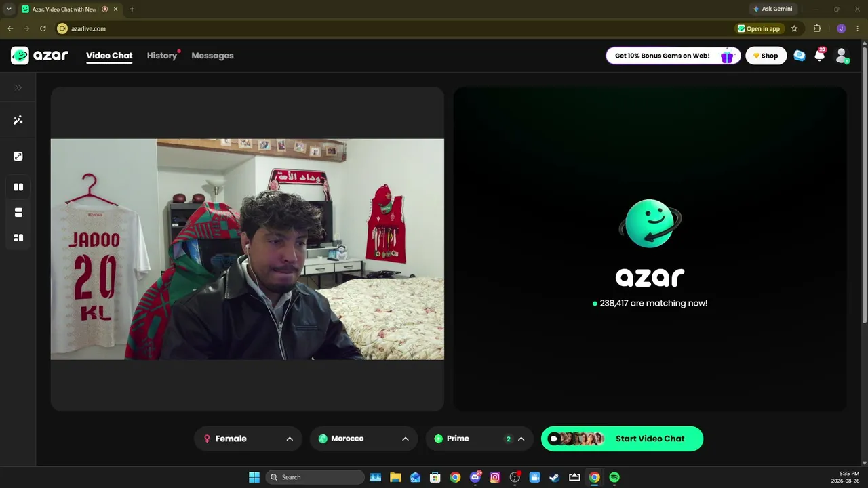The height and width of the screenshot is (488, 868).
Task: Open Discord from the taskbar
Action: pos(475,477)
